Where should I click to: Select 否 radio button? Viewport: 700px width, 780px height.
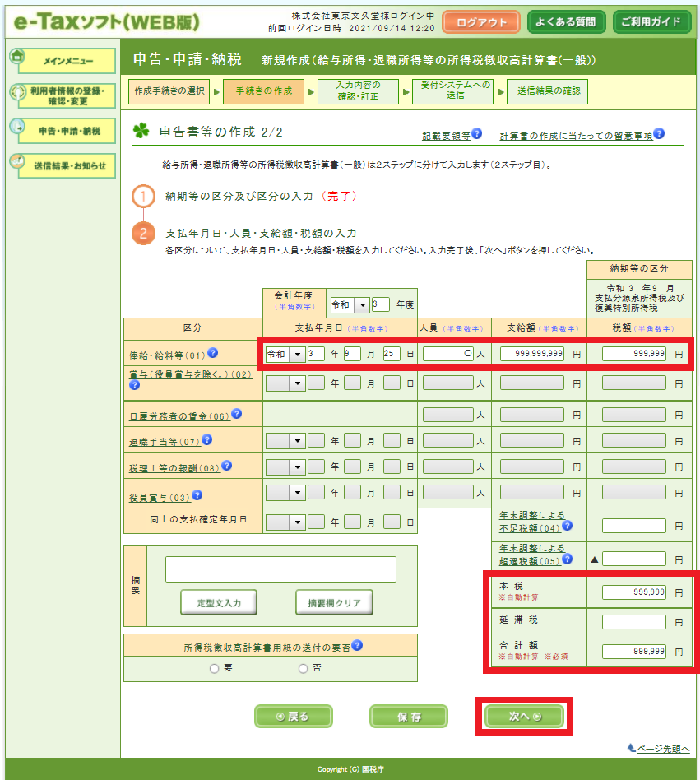304,669
